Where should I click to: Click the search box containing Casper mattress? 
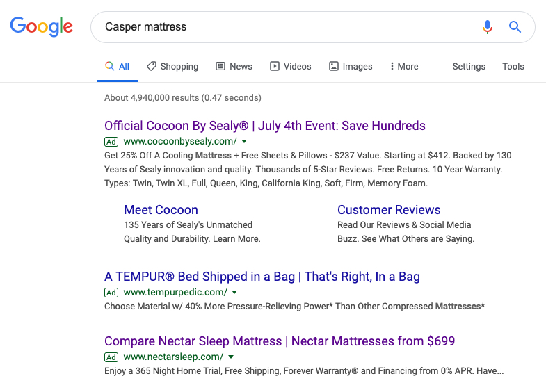285,27
